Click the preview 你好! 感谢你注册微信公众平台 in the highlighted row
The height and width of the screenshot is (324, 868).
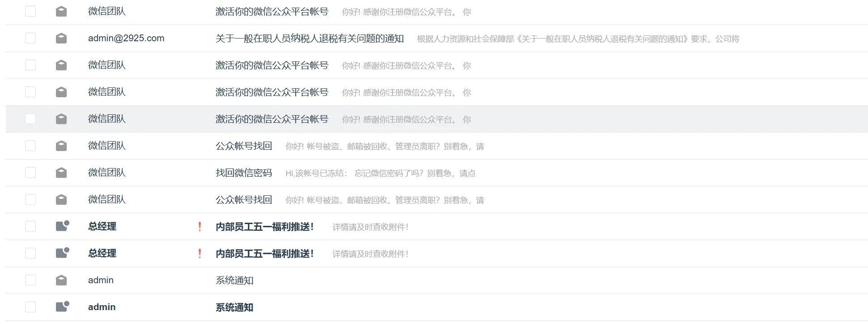pos(406,120)
